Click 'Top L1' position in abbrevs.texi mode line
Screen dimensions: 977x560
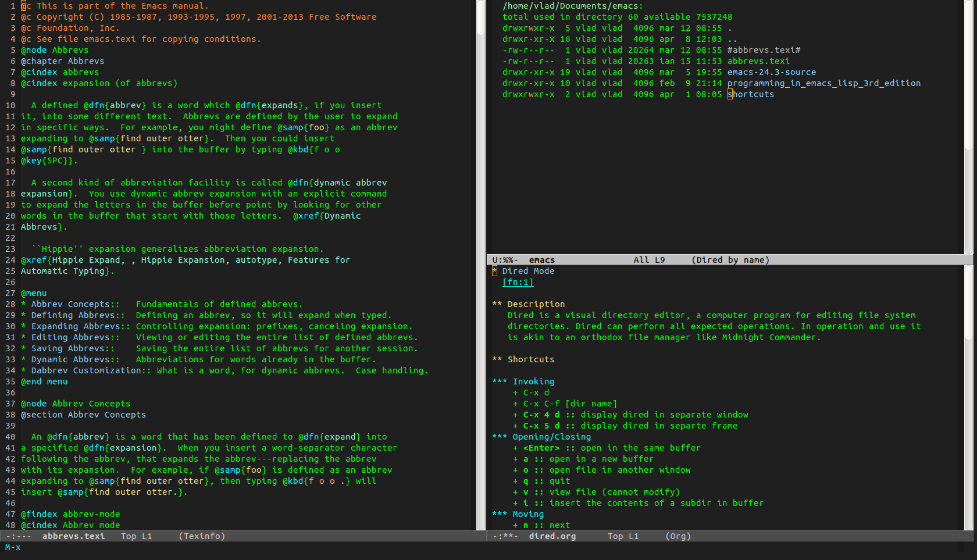click(x=136, y=536)
